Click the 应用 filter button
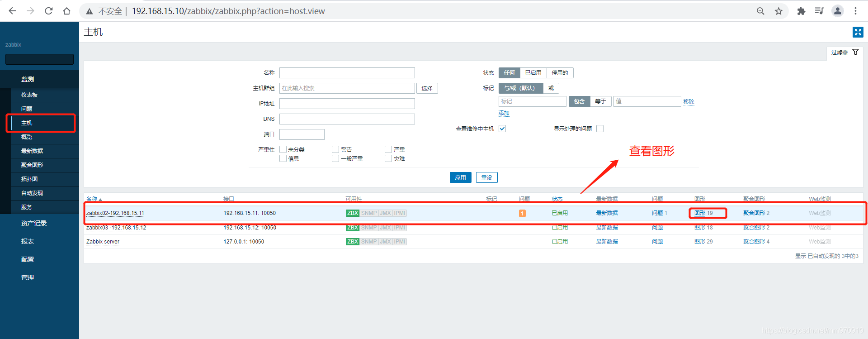This screenshot has height=339, width=868. 461,177
